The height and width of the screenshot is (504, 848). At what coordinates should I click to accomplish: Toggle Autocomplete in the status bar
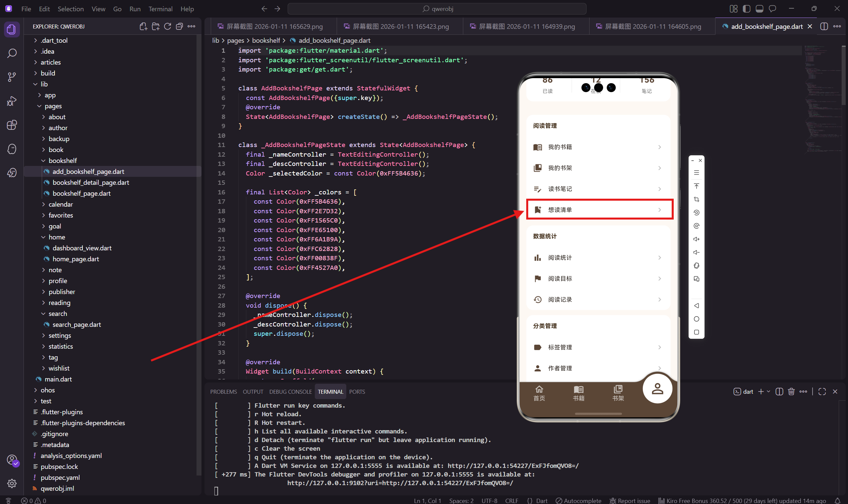pyautogui.click(x=578, y=500)
